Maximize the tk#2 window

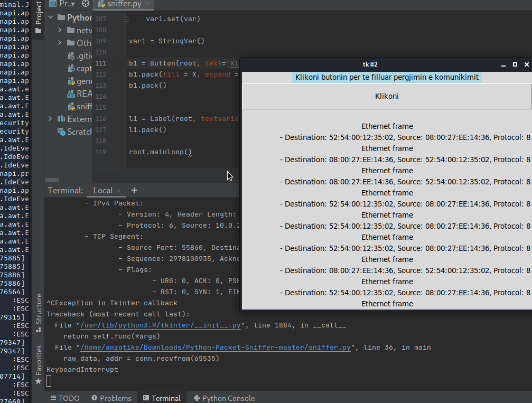pos(515,64)
